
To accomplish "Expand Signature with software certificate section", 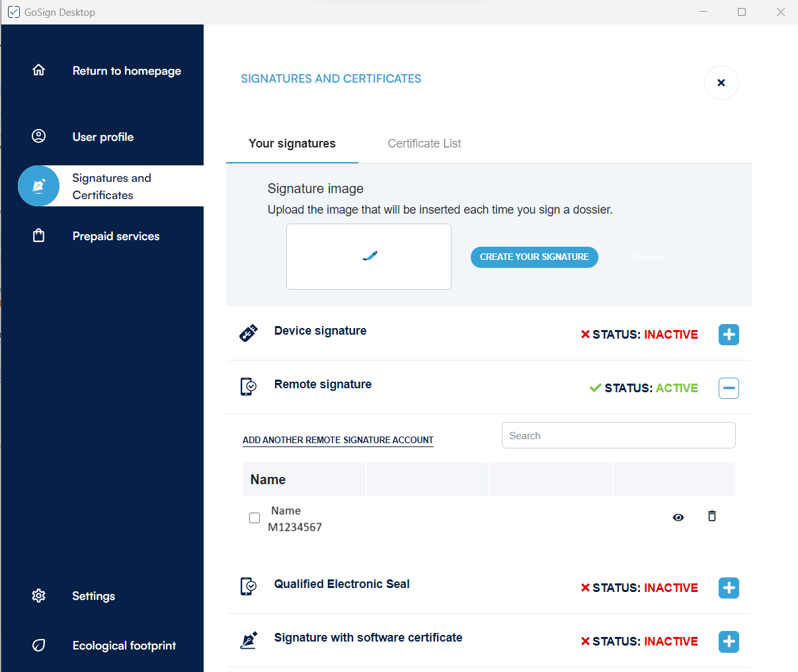I will pos(729,642).
